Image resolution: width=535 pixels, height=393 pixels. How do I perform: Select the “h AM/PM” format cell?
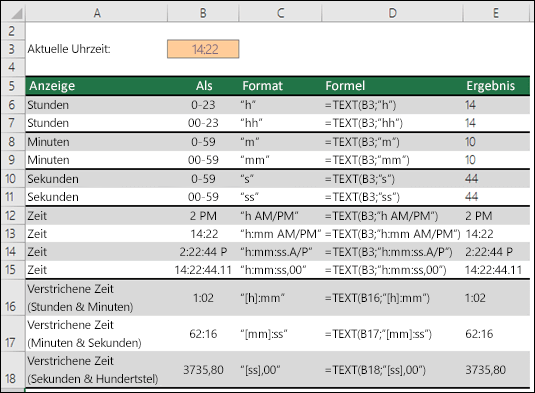pyautogui.click(x=280, y=216)
